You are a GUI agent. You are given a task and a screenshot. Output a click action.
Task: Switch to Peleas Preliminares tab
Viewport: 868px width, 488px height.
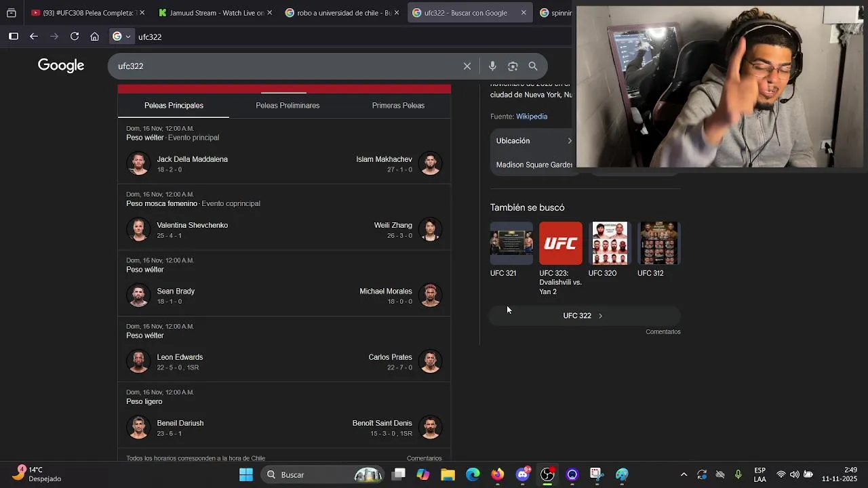(288, 105)
